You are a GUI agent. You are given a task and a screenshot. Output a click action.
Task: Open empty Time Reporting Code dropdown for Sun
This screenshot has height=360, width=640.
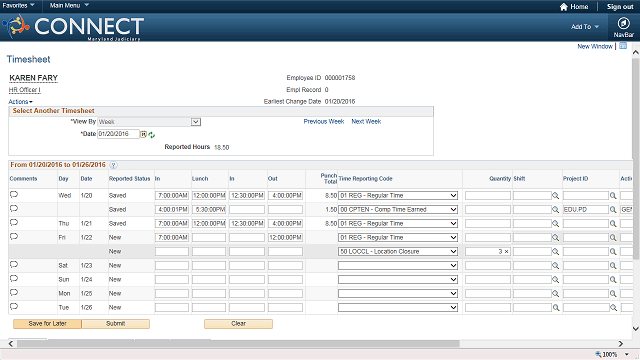pos(398,279)
